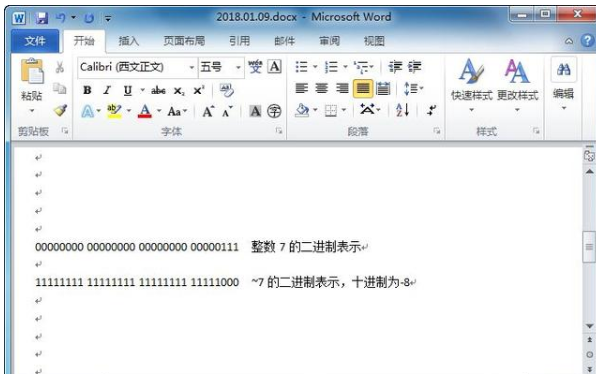This screenshot has height=374, width=596.
Task: Click the Undo arrow icon
Action: point(61,17)
